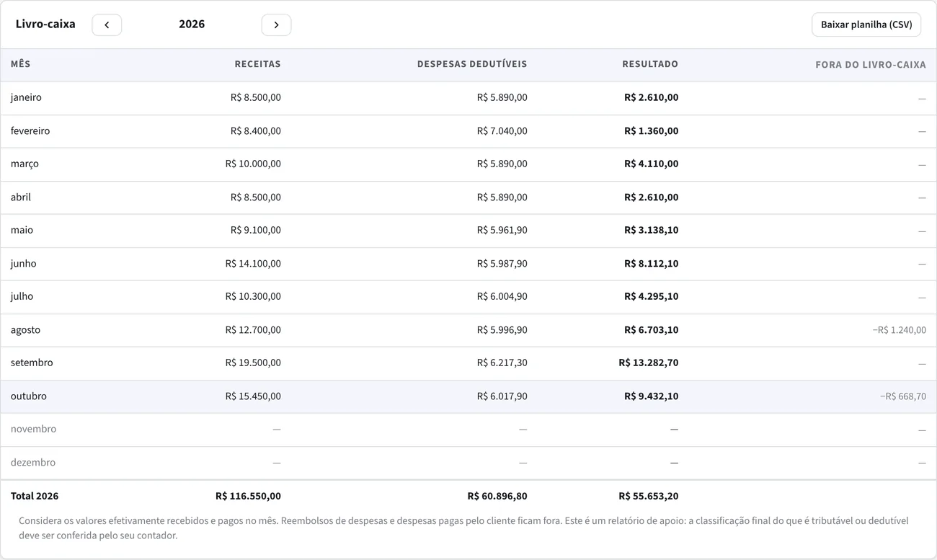The image size is (937, 560).
Task: Click total despesas R$ 60.896,80
Action: [497, 496]
